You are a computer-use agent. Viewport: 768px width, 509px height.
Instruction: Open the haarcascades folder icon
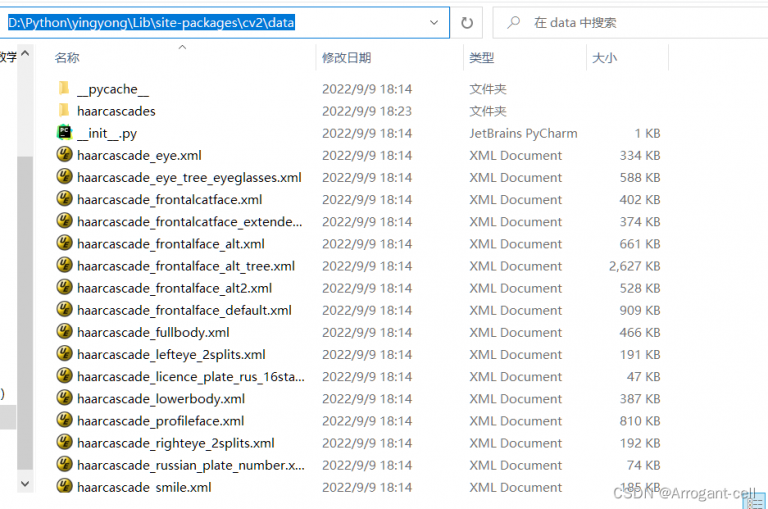point(64,111)
